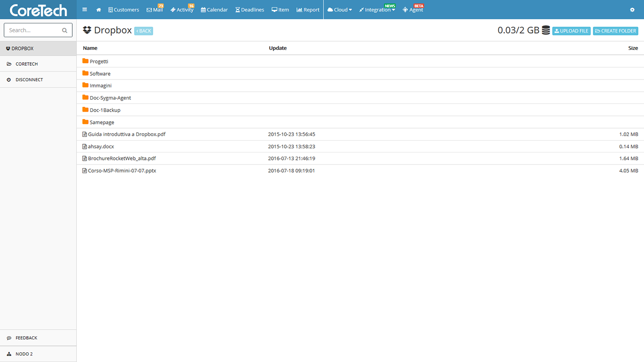Click the Back button

click(144, 31)
